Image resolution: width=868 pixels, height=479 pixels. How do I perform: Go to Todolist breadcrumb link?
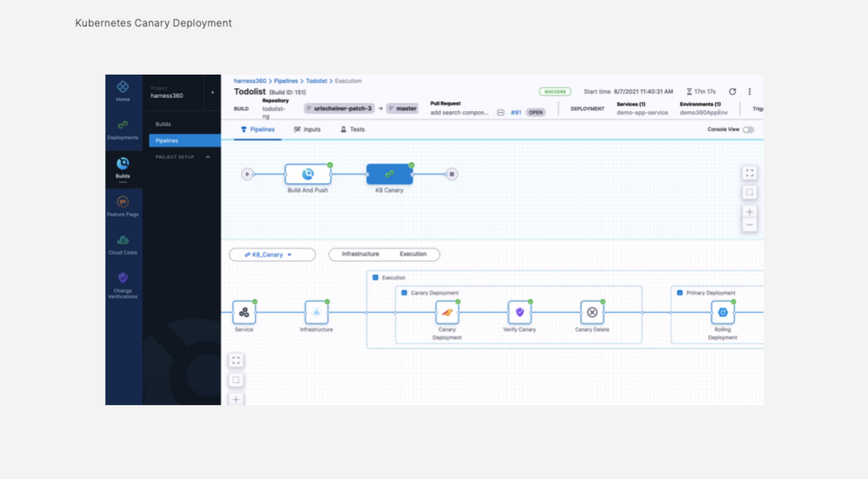point(317,81)
